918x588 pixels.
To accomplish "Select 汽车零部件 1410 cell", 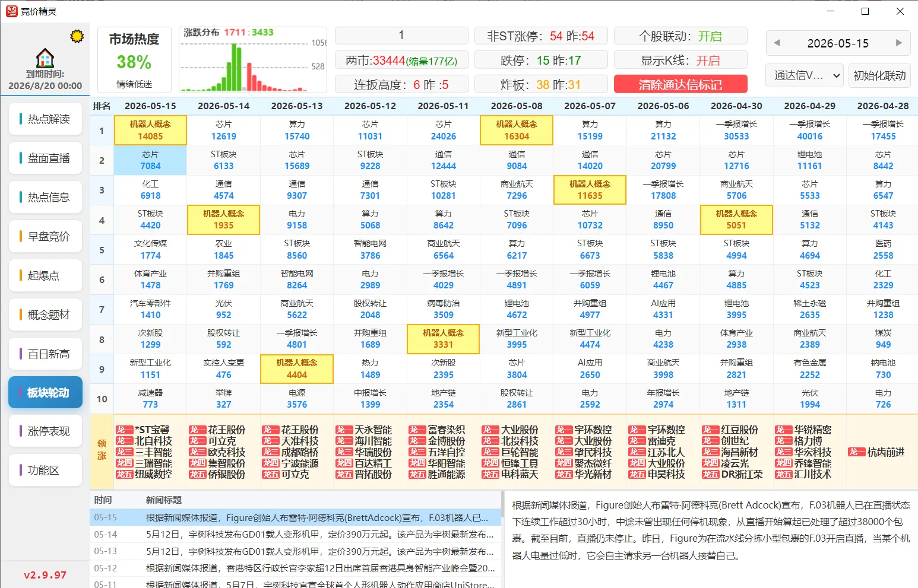I will point(150,309).
